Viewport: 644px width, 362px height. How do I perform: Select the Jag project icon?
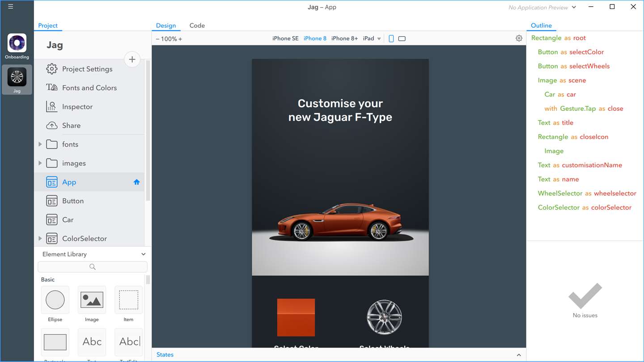click(17, 80)
